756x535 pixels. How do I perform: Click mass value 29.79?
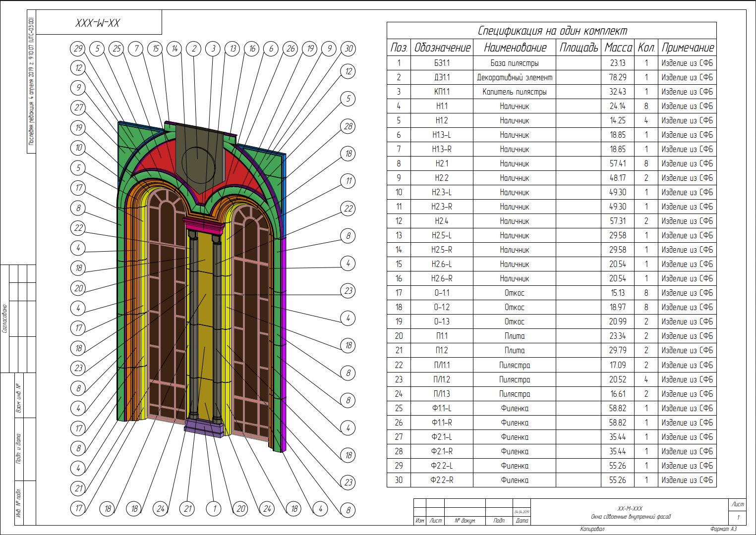[x=618, y=350]
